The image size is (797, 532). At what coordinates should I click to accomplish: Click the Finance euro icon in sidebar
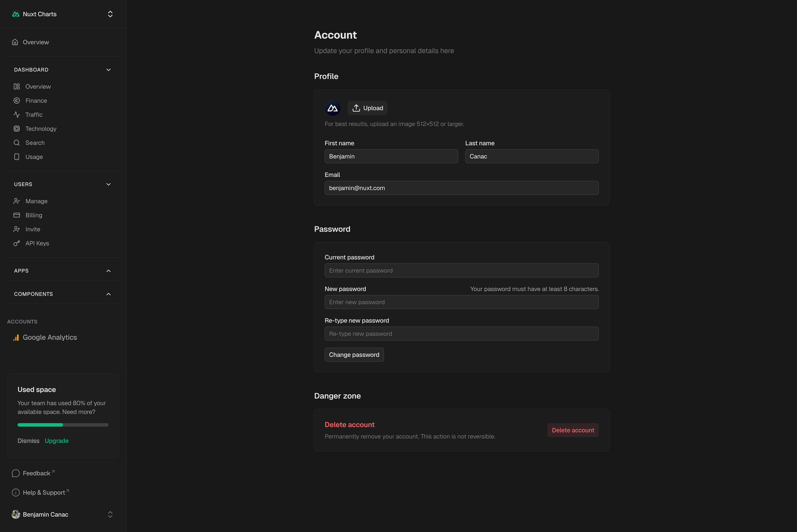point(17,101)
